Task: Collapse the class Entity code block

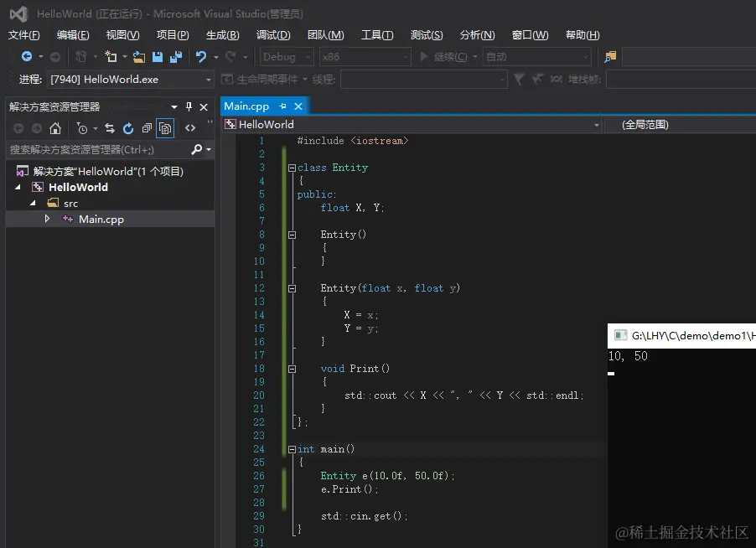Action: [292, 168]
